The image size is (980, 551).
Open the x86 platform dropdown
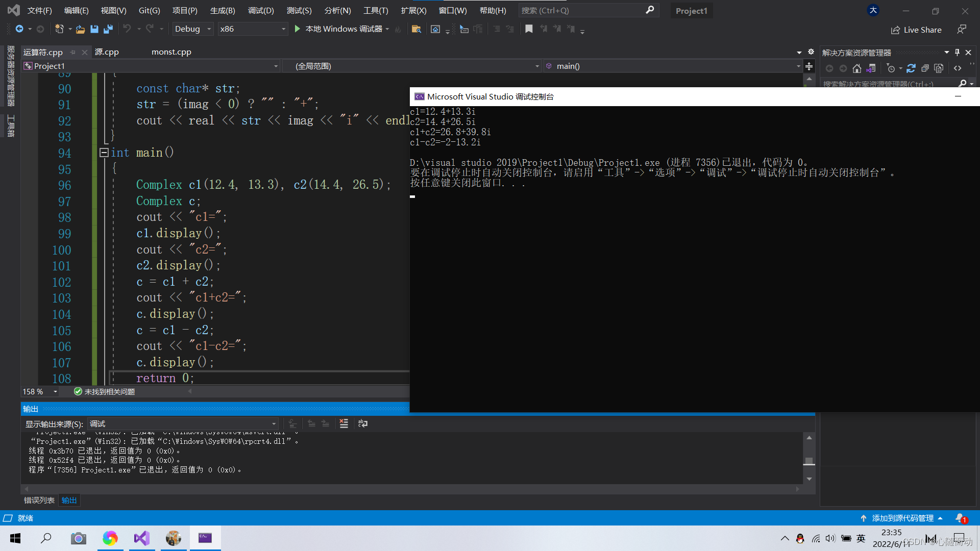tap(253, 29)
